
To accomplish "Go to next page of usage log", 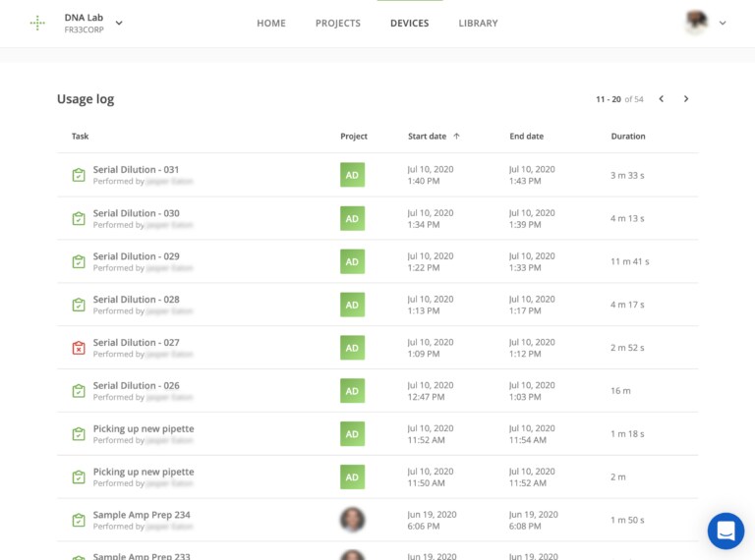I will coord(686,99).
